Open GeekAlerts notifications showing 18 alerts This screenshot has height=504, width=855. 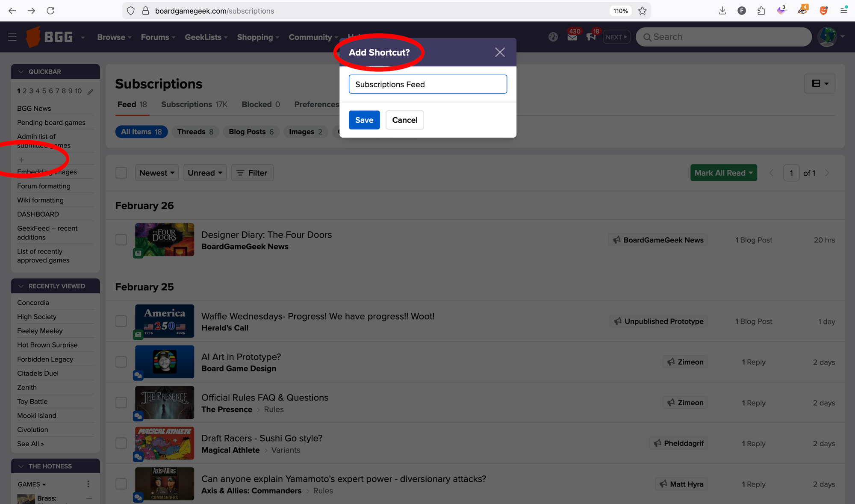point(591,37)
